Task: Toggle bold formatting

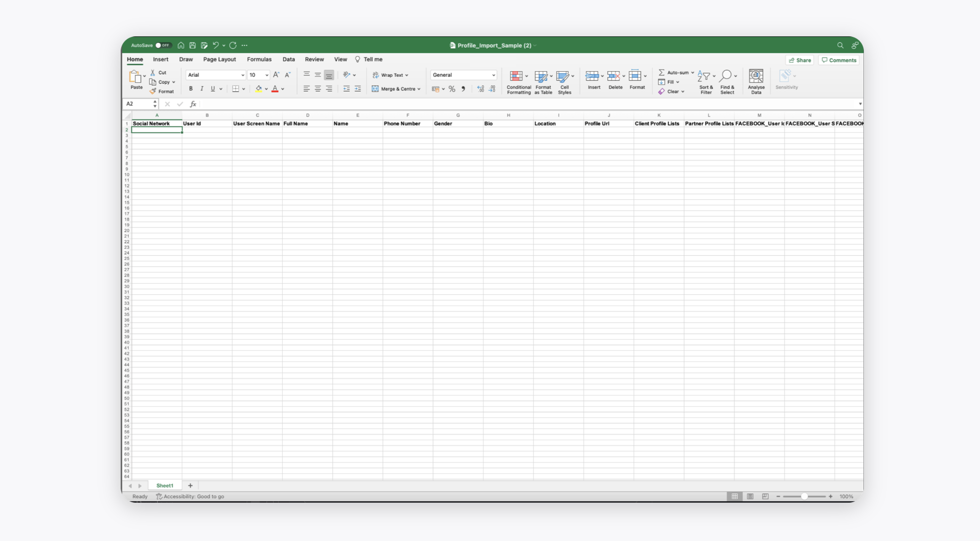Action: point(191,89)
